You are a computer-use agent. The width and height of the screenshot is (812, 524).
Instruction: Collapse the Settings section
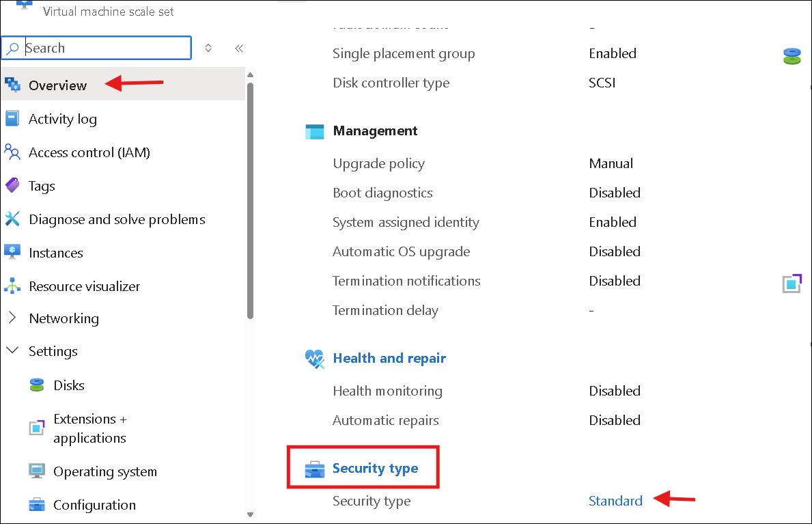click(x=12, y=350)
